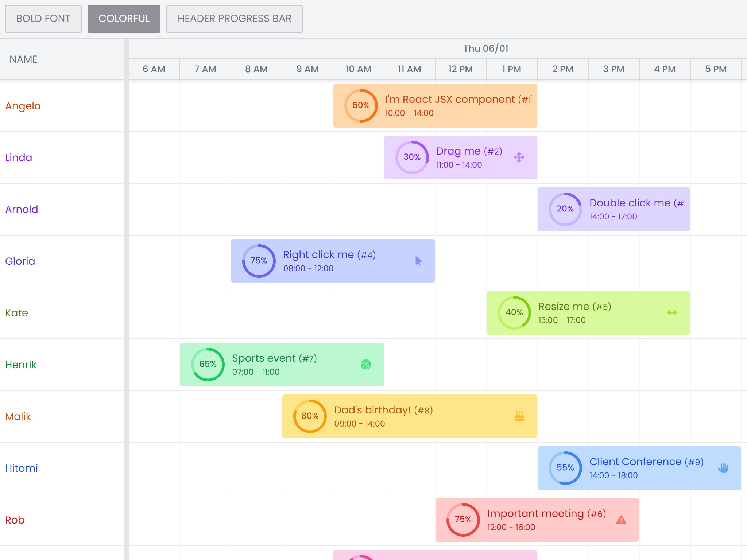The image size is (747, 560).
Task: Click the 50% progress circle for Angelo's event
Action: pos(361,106)
